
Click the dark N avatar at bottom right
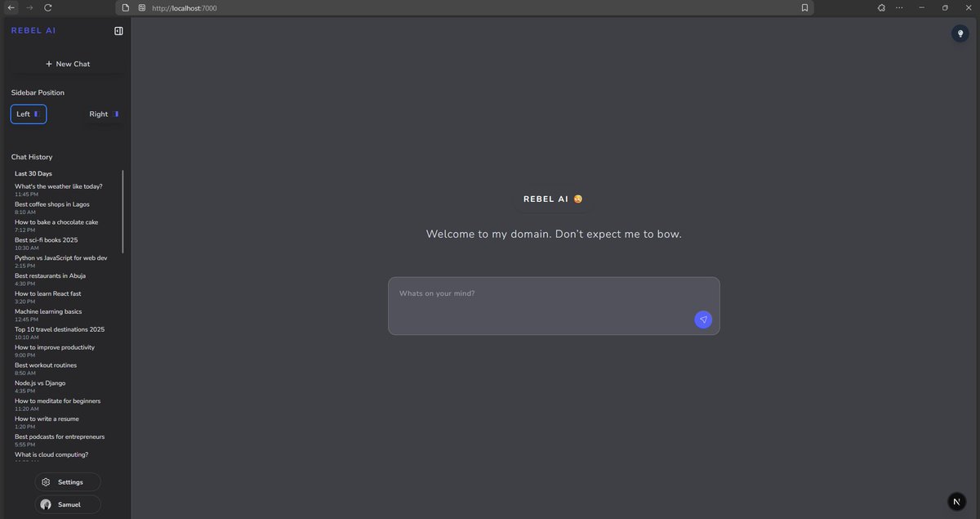pos(955,501)
